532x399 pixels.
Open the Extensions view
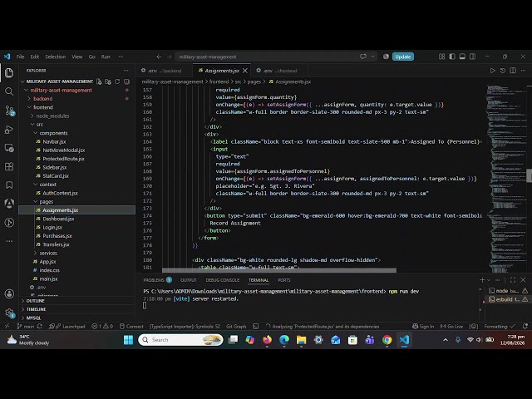9,166
